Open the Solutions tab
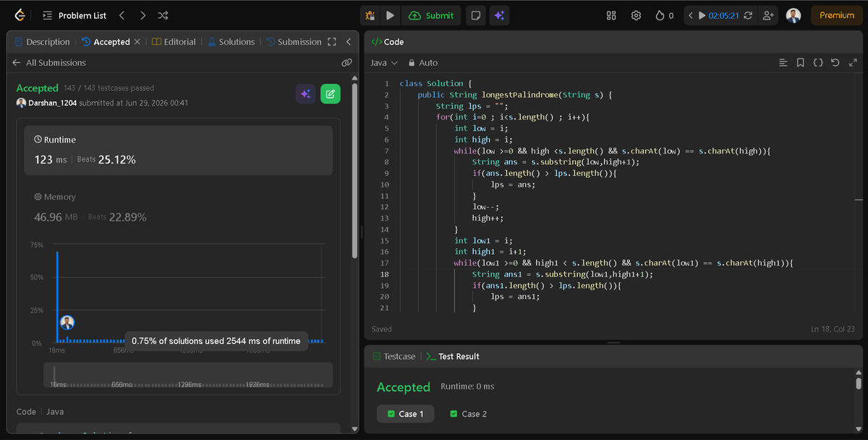 (x=231, y=42)
